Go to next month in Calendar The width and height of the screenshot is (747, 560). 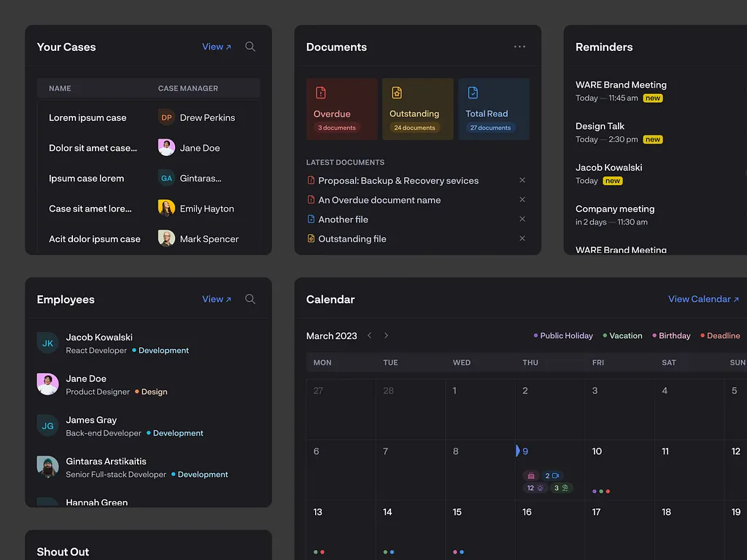click(x=386, y=335)
